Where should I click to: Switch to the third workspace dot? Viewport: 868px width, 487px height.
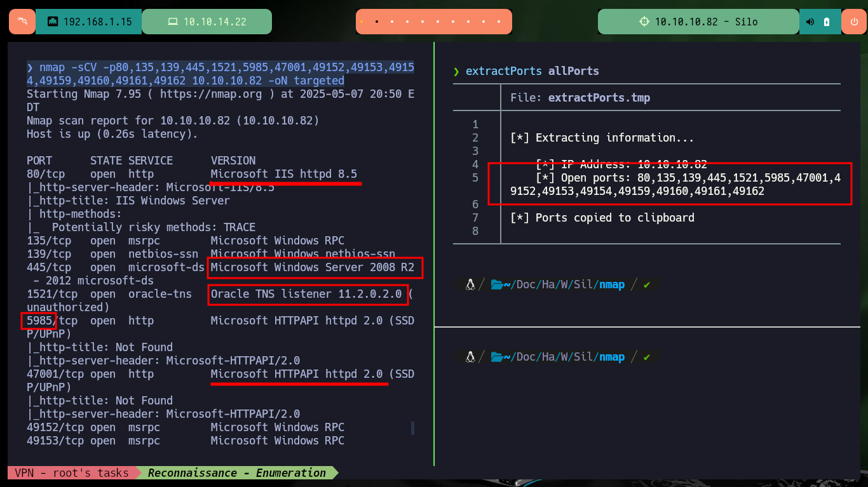coord(392,22)
